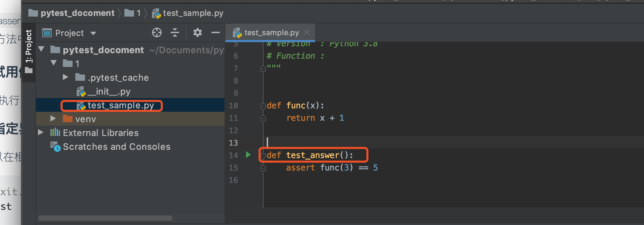Open Scratches and Consoles node

pyautogui.click(x=116, y=147)
